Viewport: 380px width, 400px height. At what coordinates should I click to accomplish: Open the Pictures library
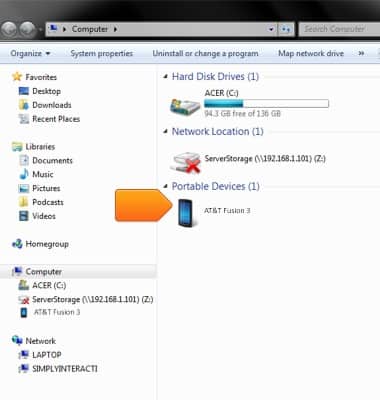point(46,188)
